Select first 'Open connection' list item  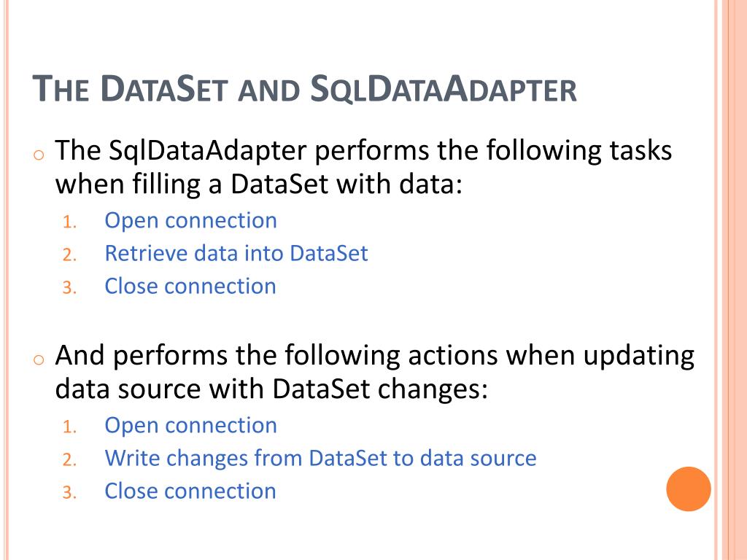pyautogui.click(x=190, y=221)
